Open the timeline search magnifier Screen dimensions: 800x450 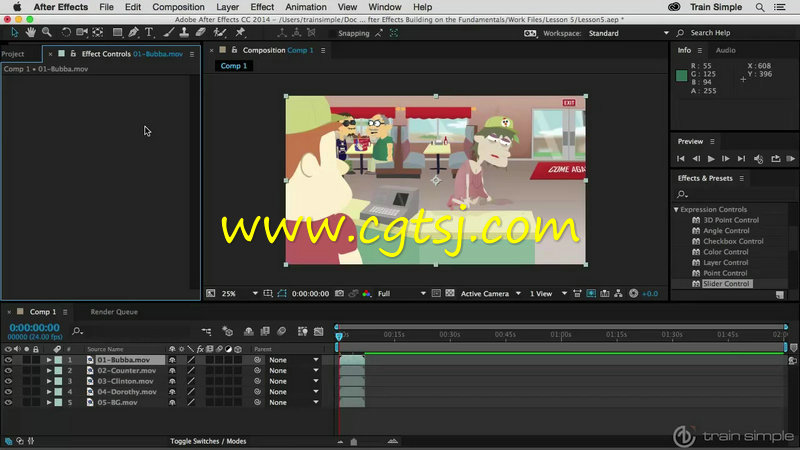click(77, 332)
